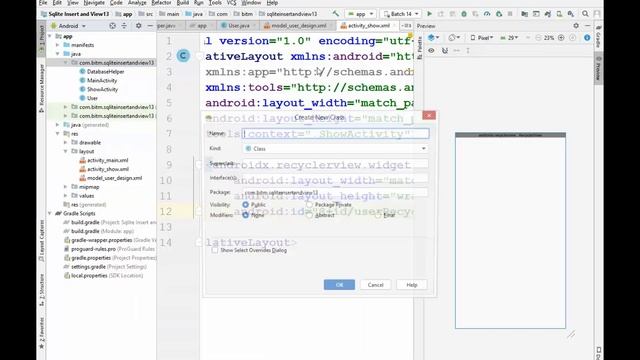This screenshot has height=360, width=640.
Task: Open the SDK Manager toolbar icon
Action: pyautogui.click(x=571, y=14)
